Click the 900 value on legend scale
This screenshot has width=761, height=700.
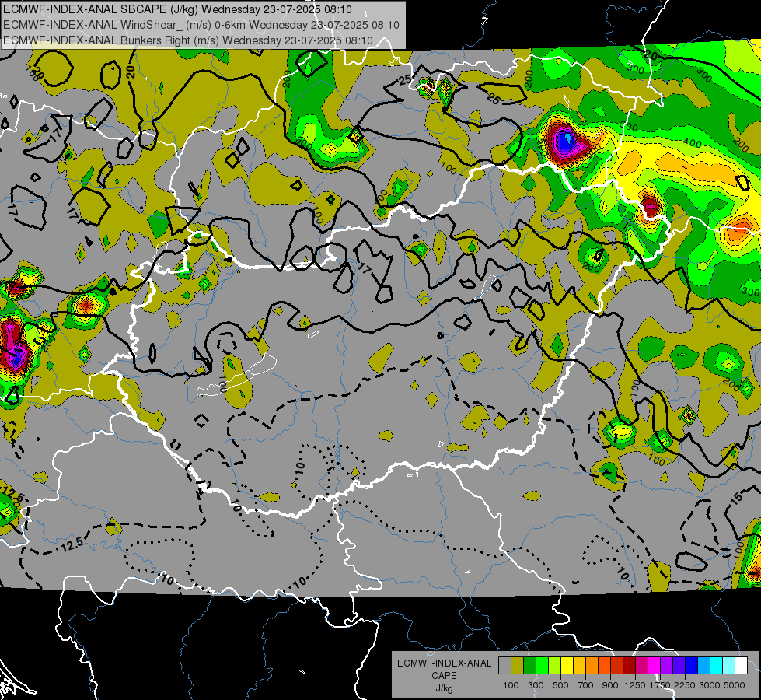610,685
